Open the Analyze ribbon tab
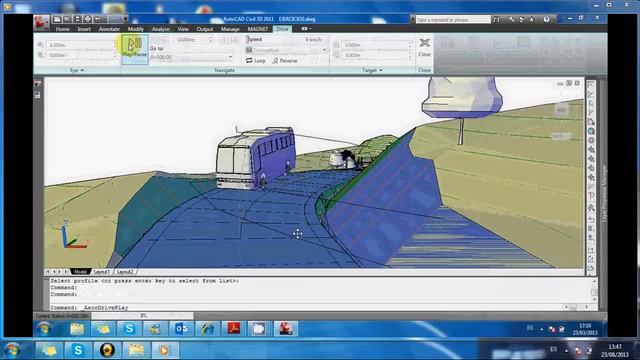The width and height of the screenshot is (640, 360). point(160,29)
